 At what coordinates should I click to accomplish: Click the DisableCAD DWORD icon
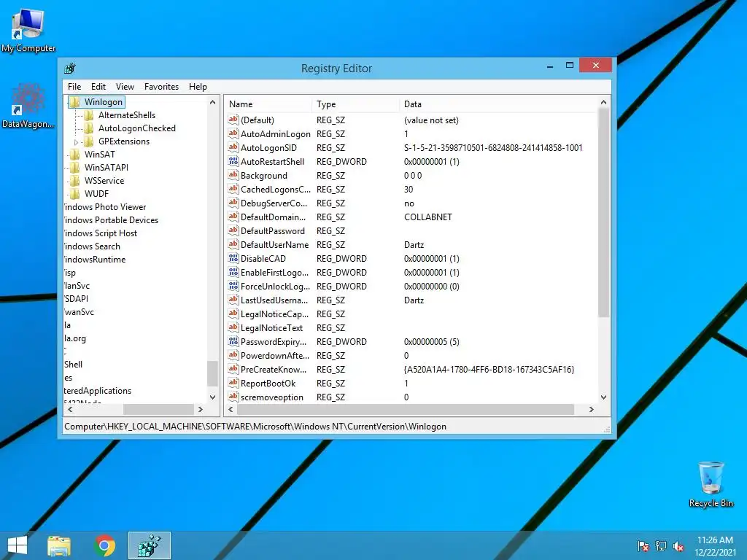pyautogui.click(x=233, y=258)
